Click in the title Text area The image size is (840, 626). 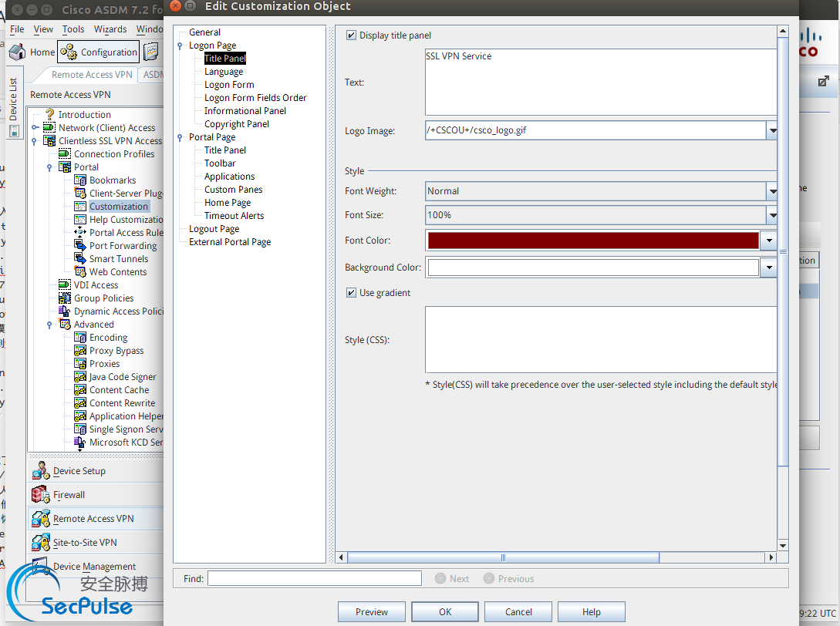coord(601,82)
